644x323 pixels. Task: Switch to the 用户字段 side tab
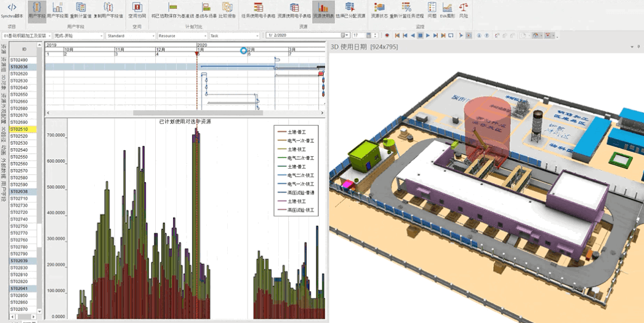click(x=4, y=191)
